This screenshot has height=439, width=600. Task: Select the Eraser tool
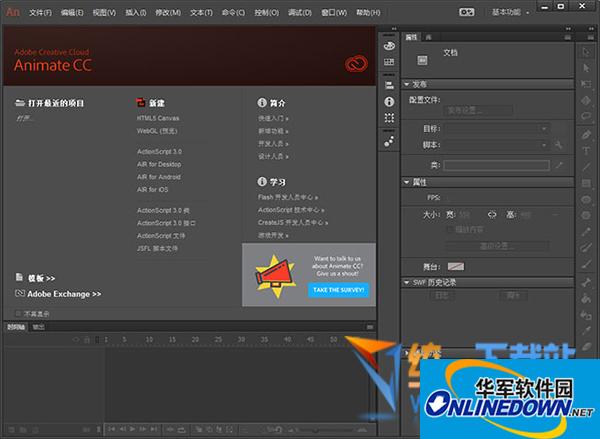(586, 346)
